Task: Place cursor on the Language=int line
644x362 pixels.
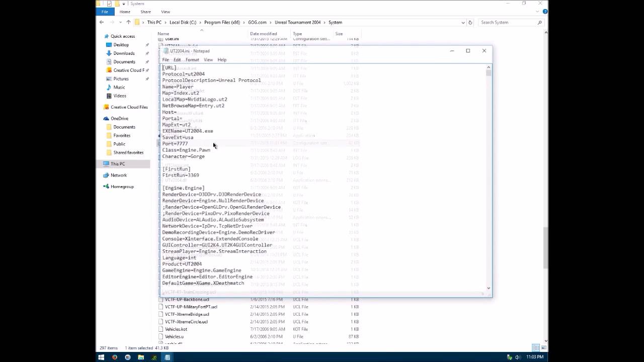Action: 179,257
